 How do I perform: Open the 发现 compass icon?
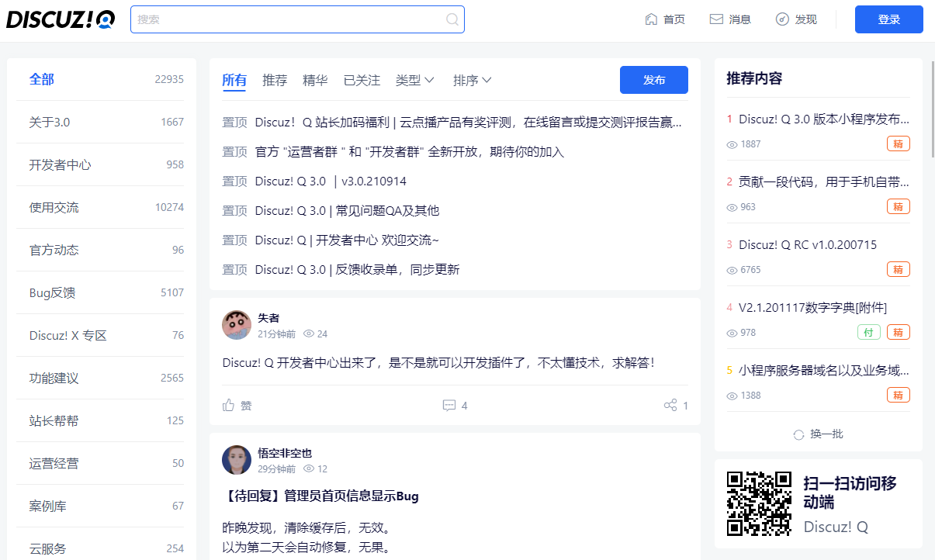pos(782,19)
